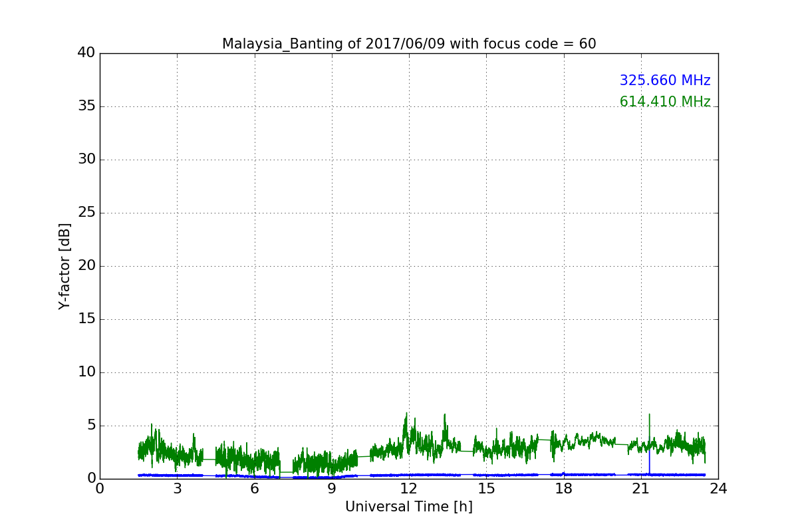Click the y-axis tick label 15 dB
798x532 pixels.
(x=86, y=319)
